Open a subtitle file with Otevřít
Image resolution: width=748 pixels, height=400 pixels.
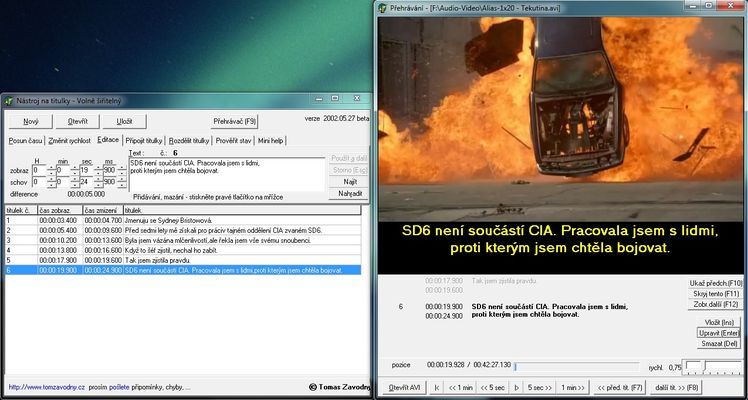tap(77, 122)
